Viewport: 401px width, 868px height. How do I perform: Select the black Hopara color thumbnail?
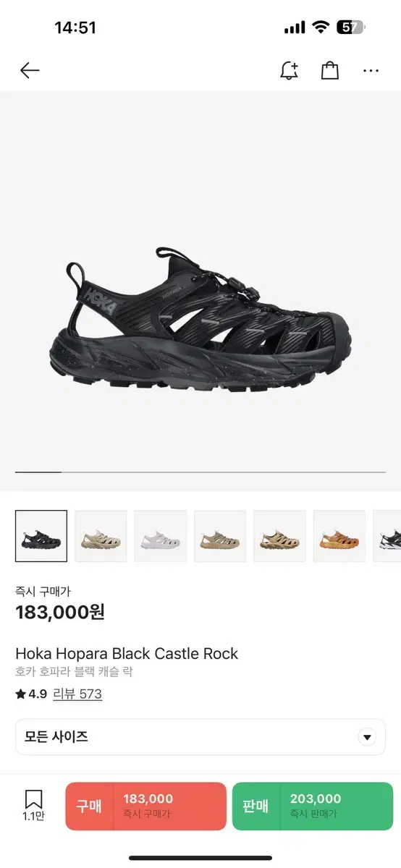point(41,536)
